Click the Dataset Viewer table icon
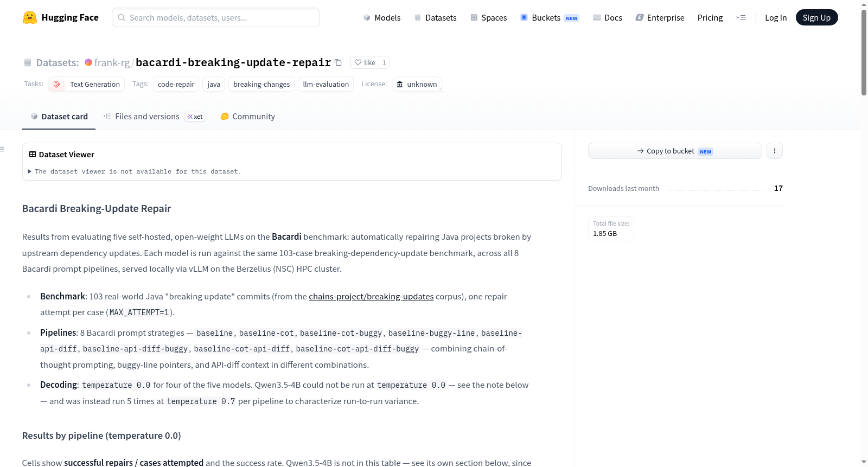868x467 pixels. point(33,155)
